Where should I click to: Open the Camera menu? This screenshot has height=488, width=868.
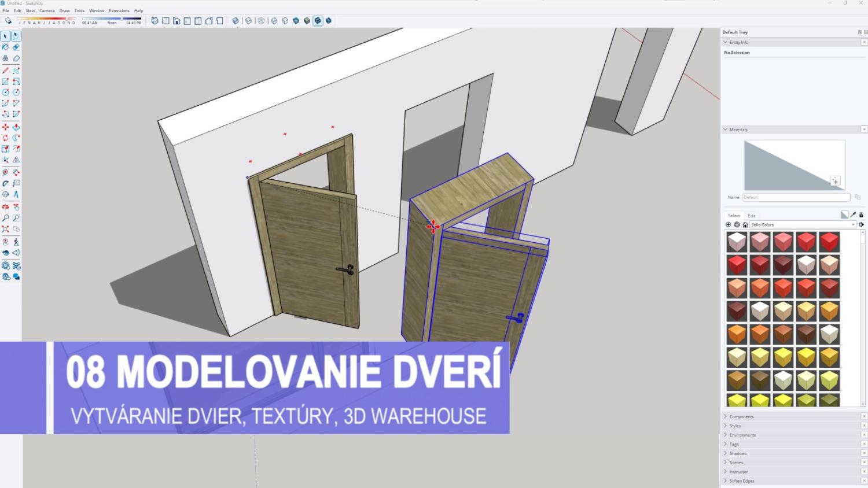tap(47, 10)
